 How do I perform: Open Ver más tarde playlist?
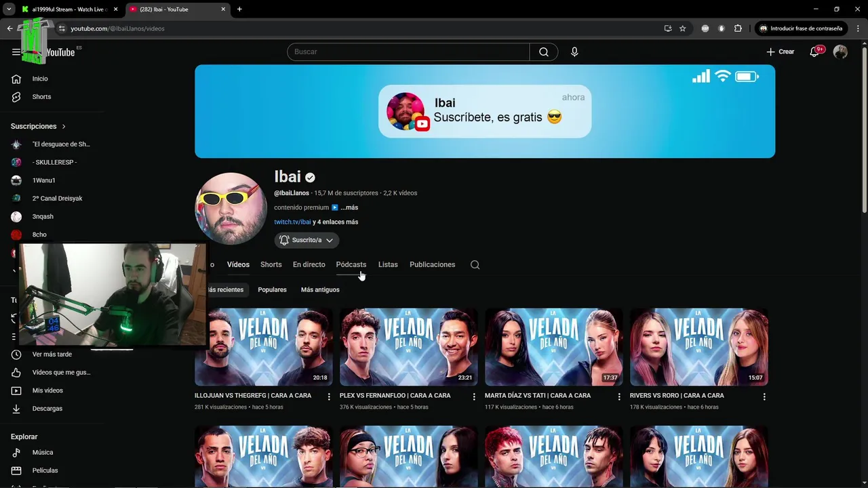click(52, 354)
